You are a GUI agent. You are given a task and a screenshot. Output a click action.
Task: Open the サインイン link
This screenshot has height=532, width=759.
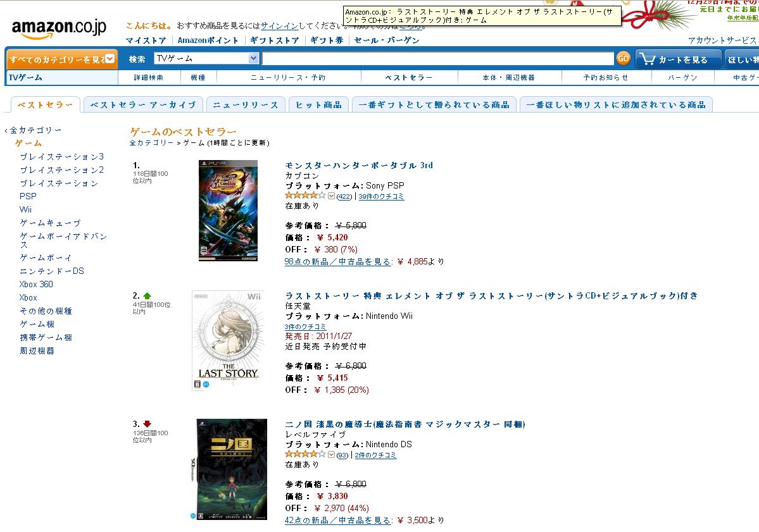tap(279, 26)
